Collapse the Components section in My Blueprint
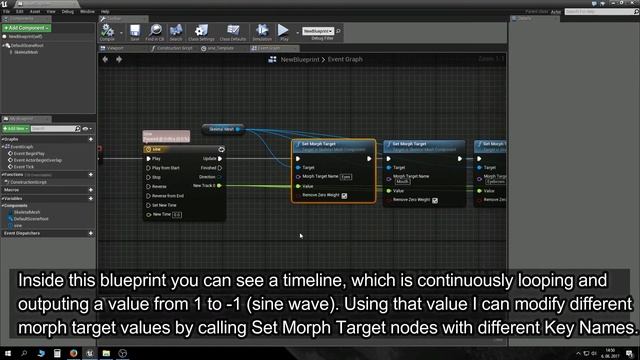Screen dimensions: 640x360 pyautogui.click(x=3, y=206)
